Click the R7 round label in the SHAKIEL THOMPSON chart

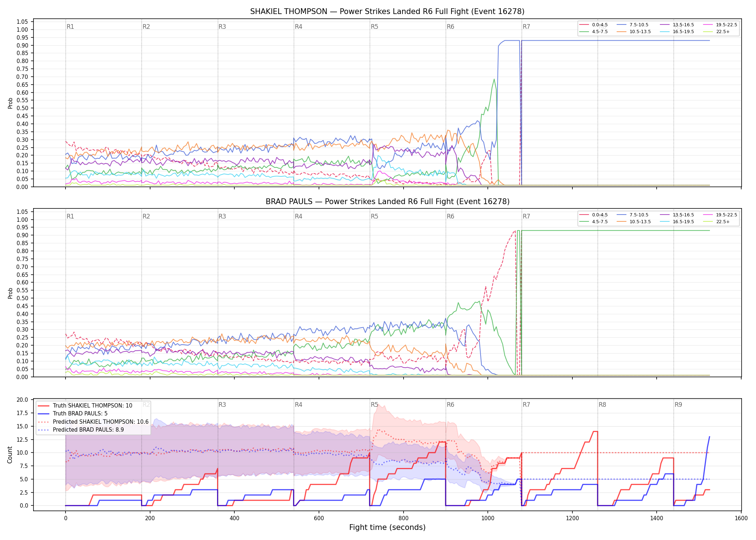pos(526,27)
